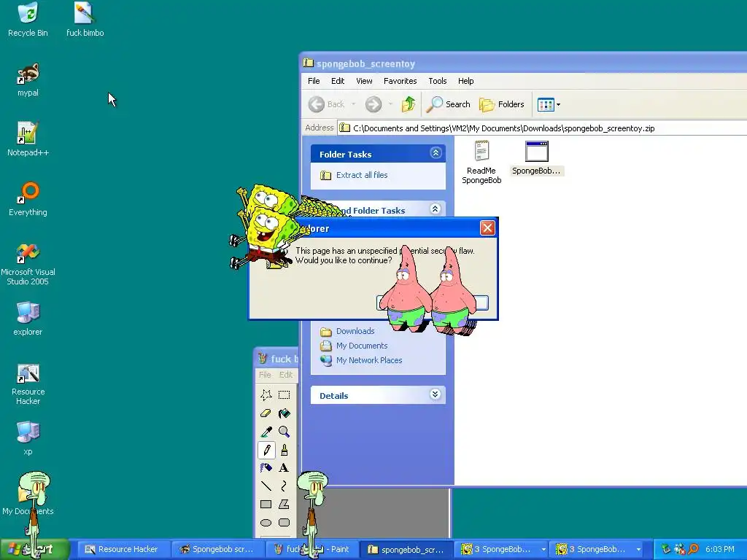Open the Edit menu in Paint window
747x560 pixels.
click(x=286, y=375)
